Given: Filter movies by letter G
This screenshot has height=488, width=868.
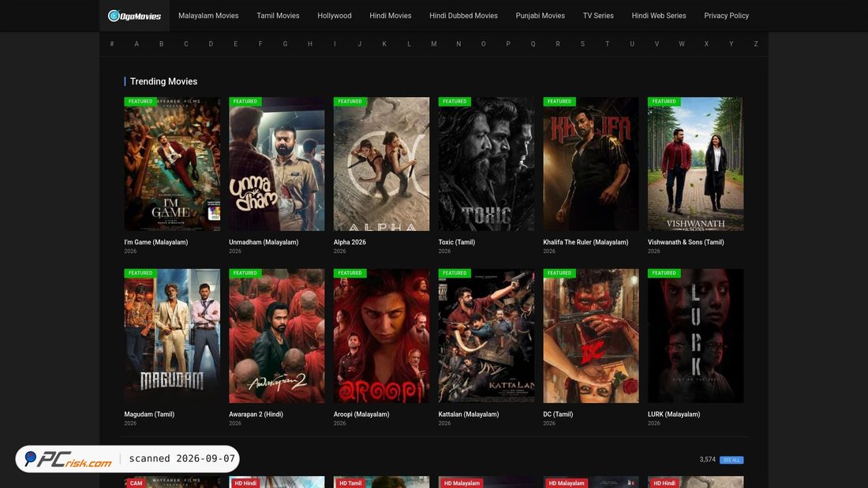Looking at the screenshot, I should pyautogui.click(x=285, y=43).
